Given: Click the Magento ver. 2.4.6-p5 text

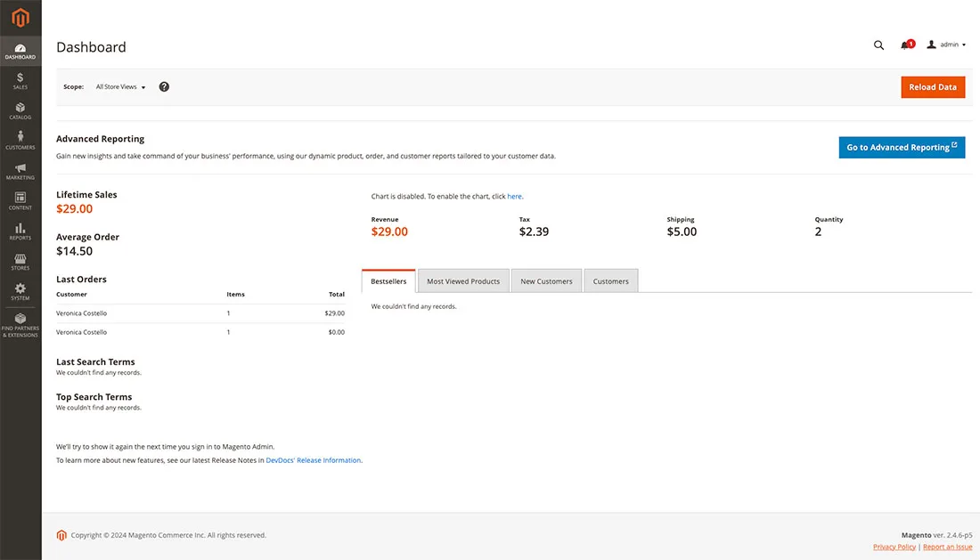Looking at the screenshot, I should click(x=936, y=535).
